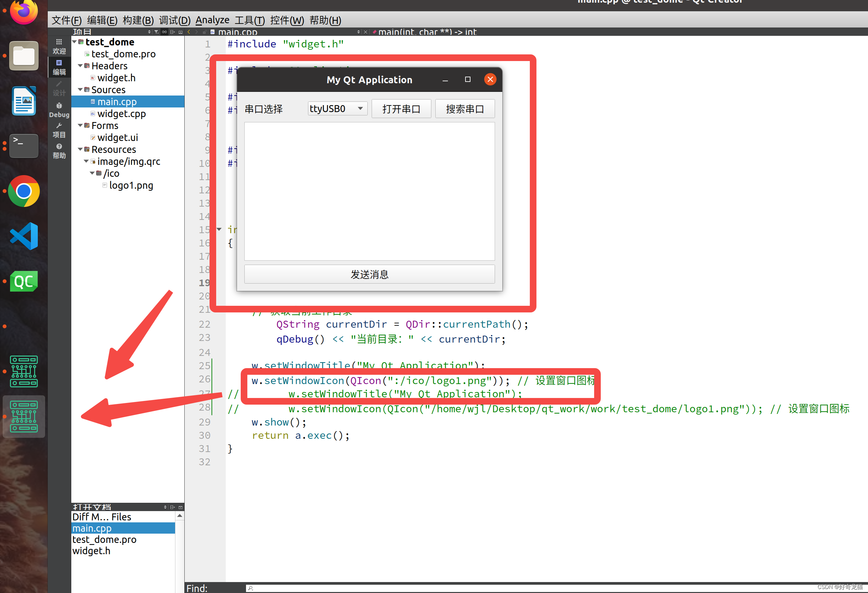The height and width of the screenshot is (593, 868).
Task: Click the 打开串口 button
Action: tap(401, 109)
